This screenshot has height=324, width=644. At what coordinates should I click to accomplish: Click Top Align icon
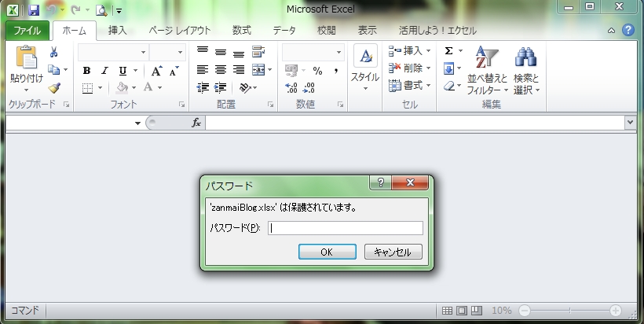tap(202, 51)
